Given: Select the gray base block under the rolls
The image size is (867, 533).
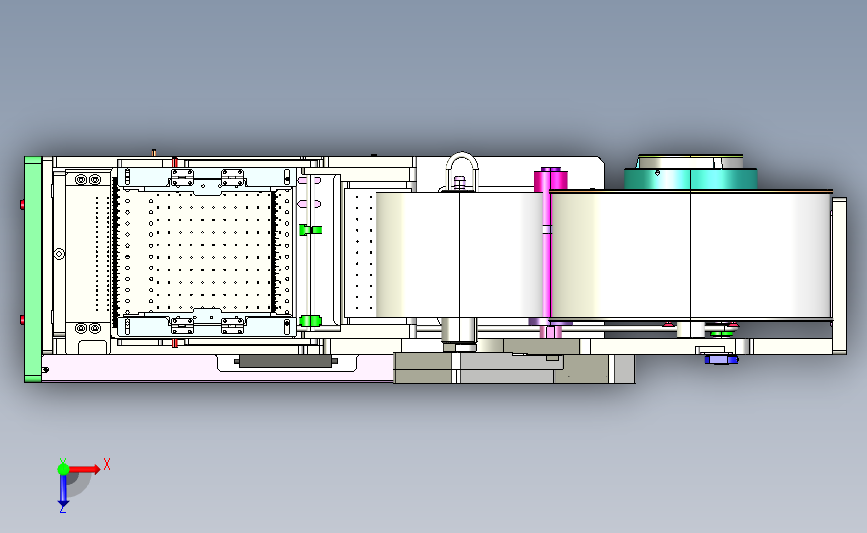Looking at the screenshot, I should (514, 368).
